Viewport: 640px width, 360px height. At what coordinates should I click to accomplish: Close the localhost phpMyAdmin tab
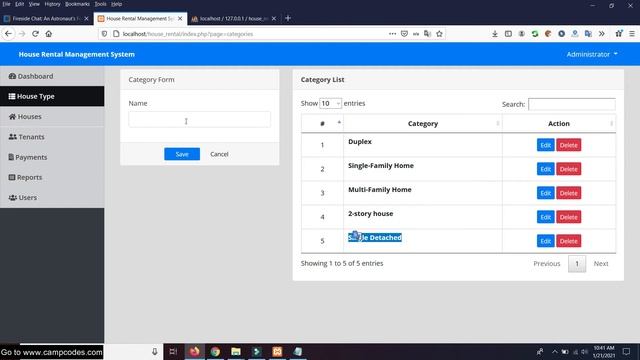point(274,18)
